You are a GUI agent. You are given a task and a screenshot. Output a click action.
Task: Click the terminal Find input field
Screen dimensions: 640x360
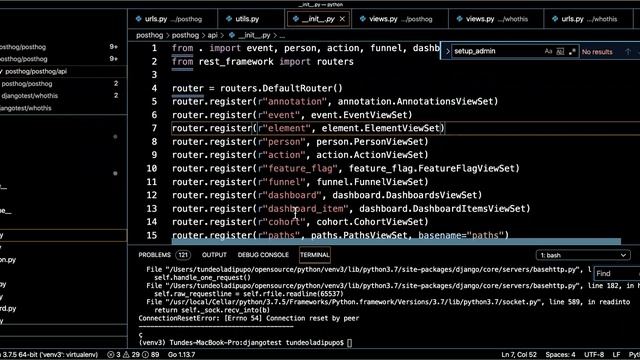pos(616,273)
